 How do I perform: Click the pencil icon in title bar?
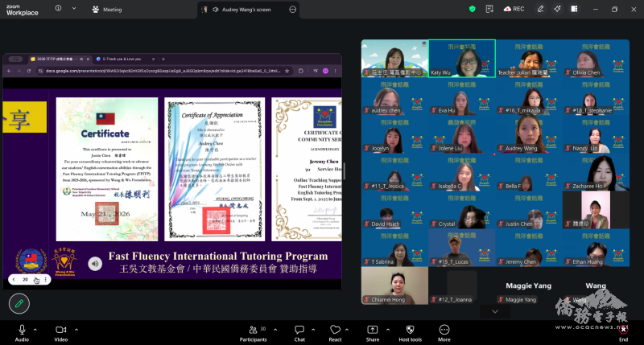click(x=540, y=9)
